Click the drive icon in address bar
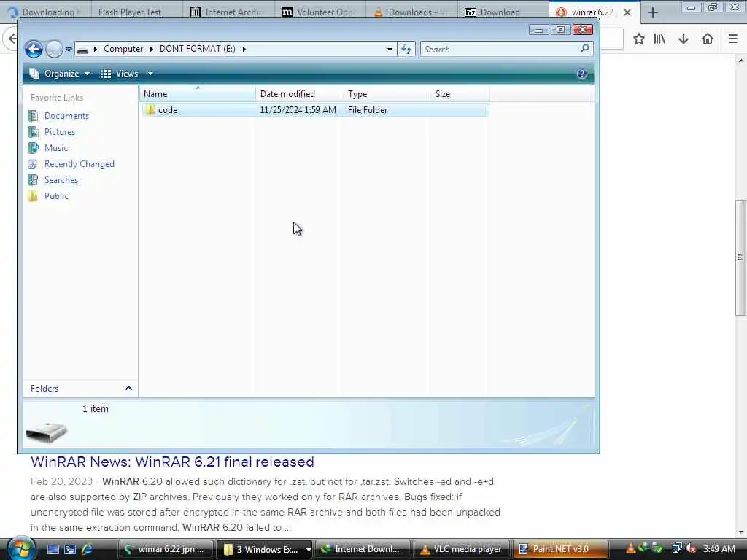The image size is (747, 560). pos(82,49)
